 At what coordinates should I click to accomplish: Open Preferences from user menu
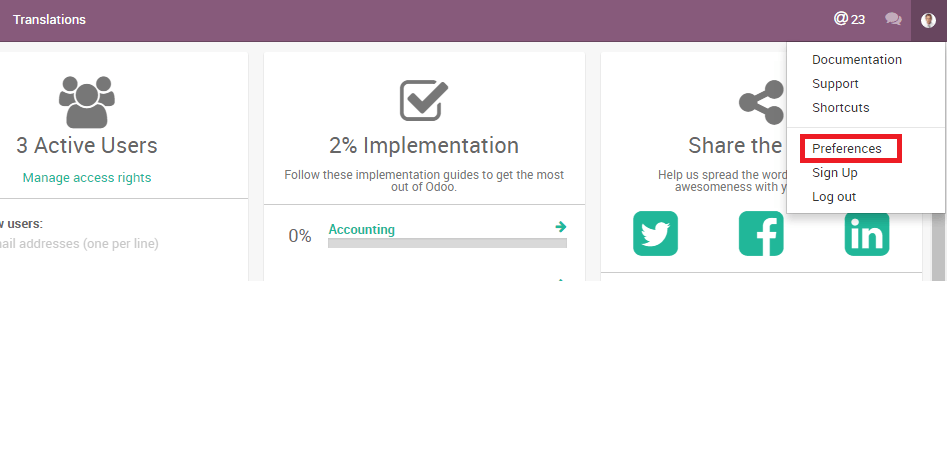click(x=846, y=149)
